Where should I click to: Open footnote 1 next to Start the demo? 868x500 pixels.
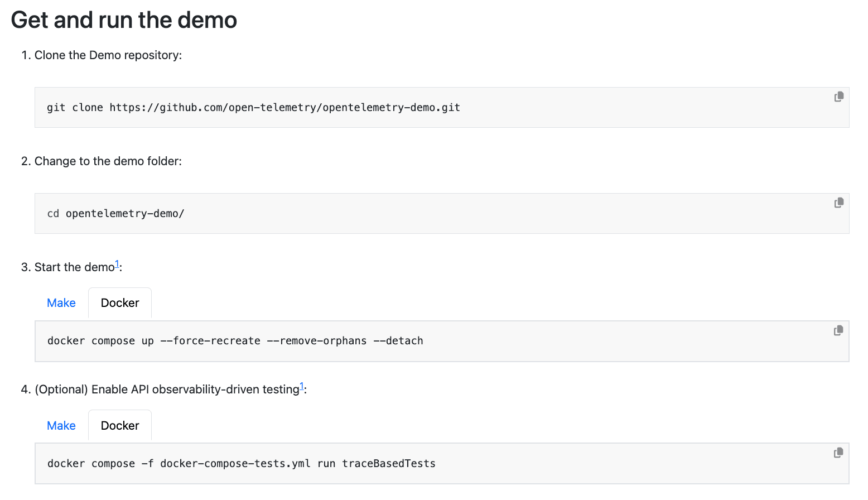tap(117, 264)
